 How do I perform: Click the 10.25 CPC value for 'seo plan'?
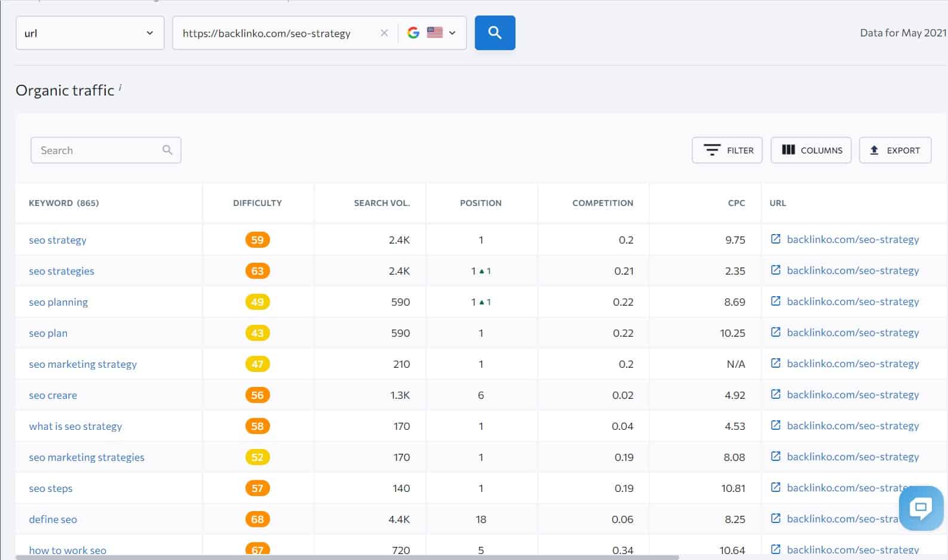[732, 333]
